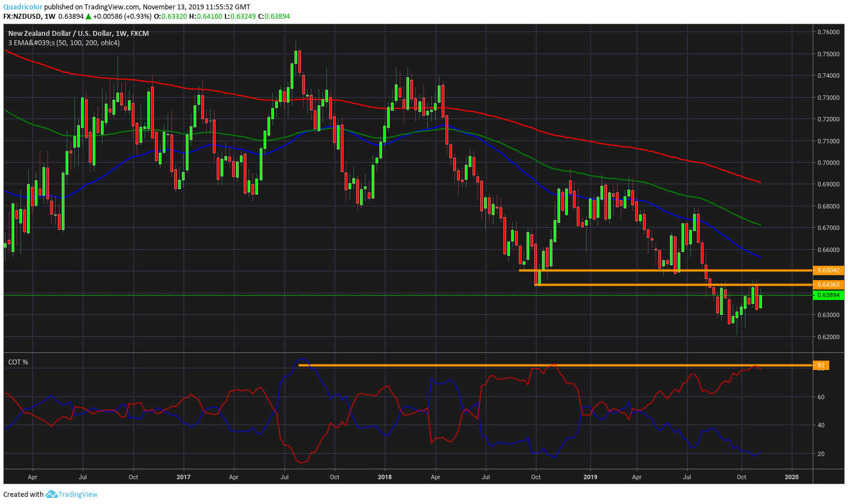Click the O:0.63320 open value
This screenshot has height=504, width=848.
pos(170,17)
